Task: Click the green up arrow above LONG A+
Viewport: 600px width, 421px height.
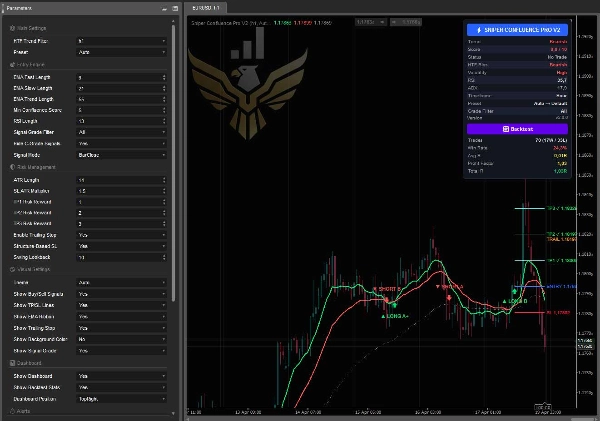Action: (x=395, y=305)
